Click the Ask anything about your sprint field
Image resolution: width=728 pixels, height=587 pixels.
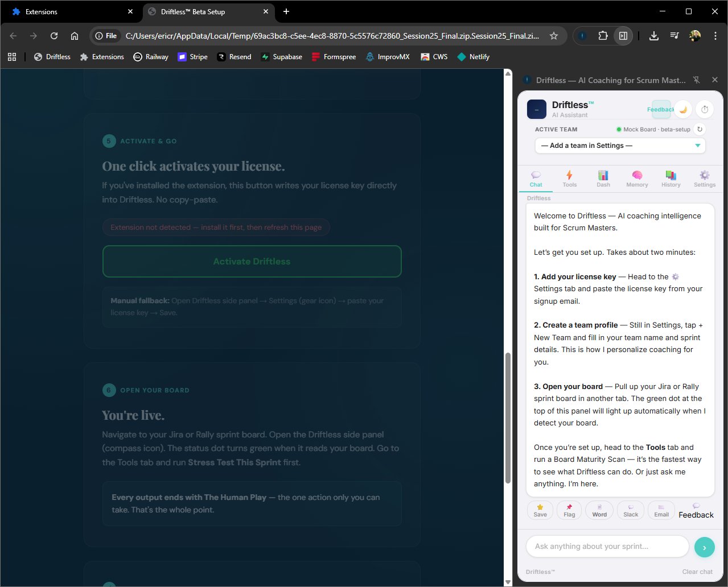(607, 547)
